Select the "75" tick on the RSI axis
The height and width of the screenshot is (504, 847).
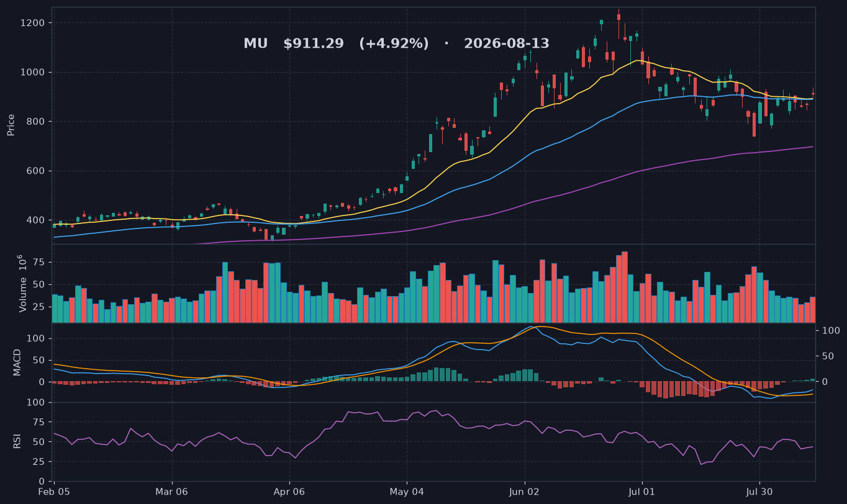tap(39, 422)
